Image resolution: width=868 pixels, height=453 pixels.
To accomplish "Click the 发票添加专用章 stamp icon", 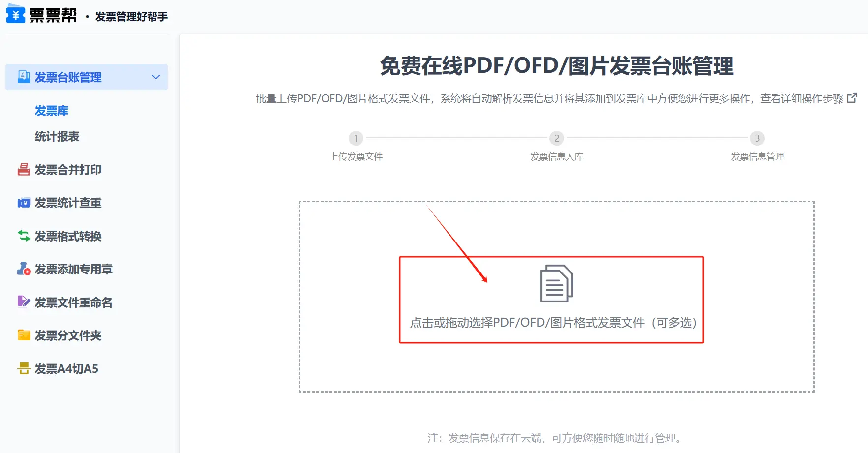I will [x=24, y=269].
